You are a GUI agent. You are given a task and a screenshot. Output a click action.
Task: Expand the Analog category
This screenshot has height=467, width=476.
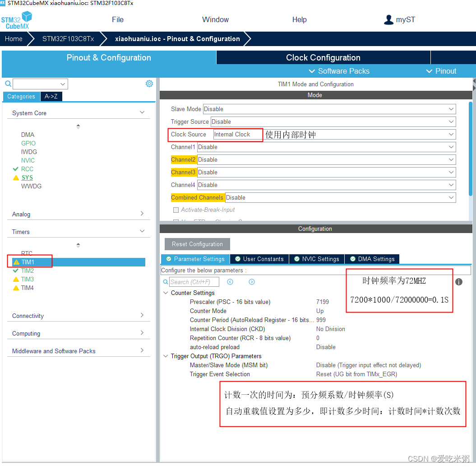click(142, 214)
